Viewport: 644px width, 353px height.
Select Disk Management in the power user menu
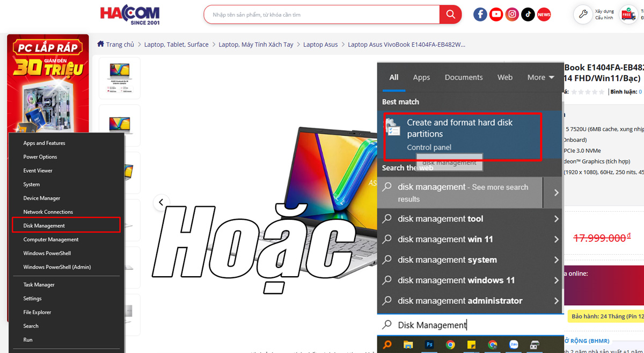tap(45, 225)
